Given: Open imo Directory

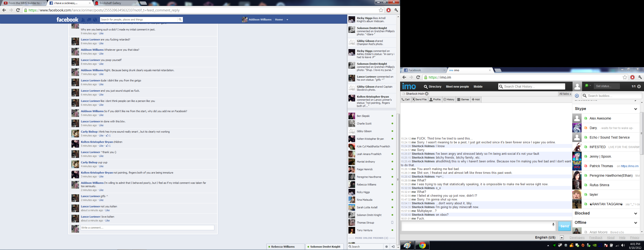Looking at the screenshot, I should click(433, 87).
